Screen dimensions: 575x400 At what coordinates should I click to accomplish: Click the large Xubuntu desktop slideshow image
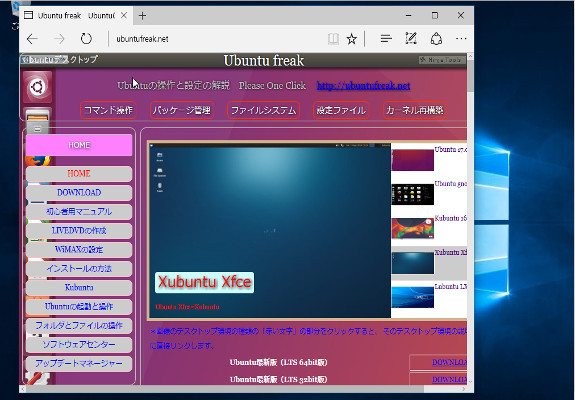point(270,230)
